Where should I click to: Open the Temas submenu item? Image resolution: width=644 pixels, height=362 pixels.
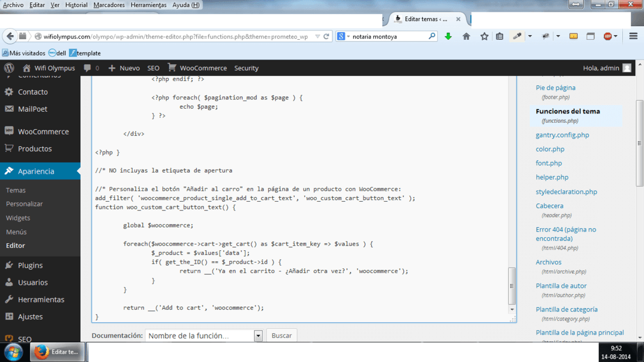[16, 190]
